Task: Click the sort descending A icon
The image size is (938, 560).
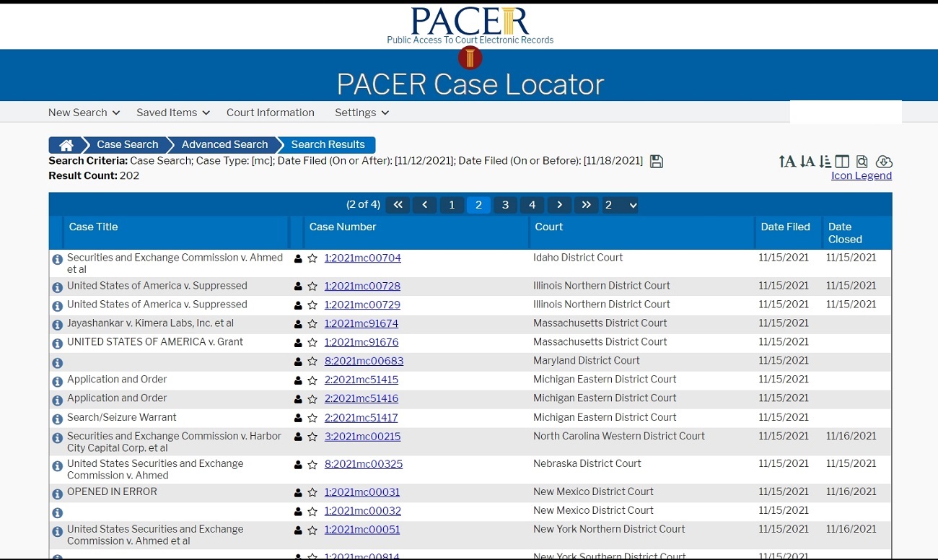Action: (807, 162)
